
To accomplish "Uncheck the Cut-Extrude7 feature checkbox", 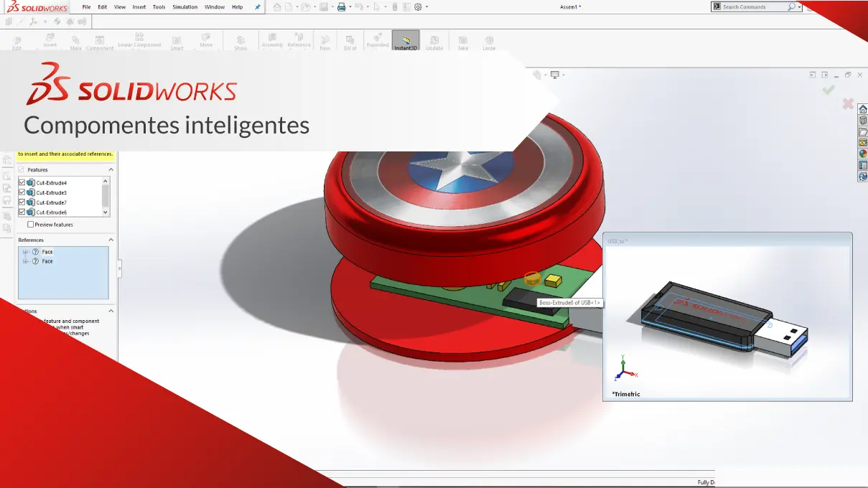I will click(22, 202).
